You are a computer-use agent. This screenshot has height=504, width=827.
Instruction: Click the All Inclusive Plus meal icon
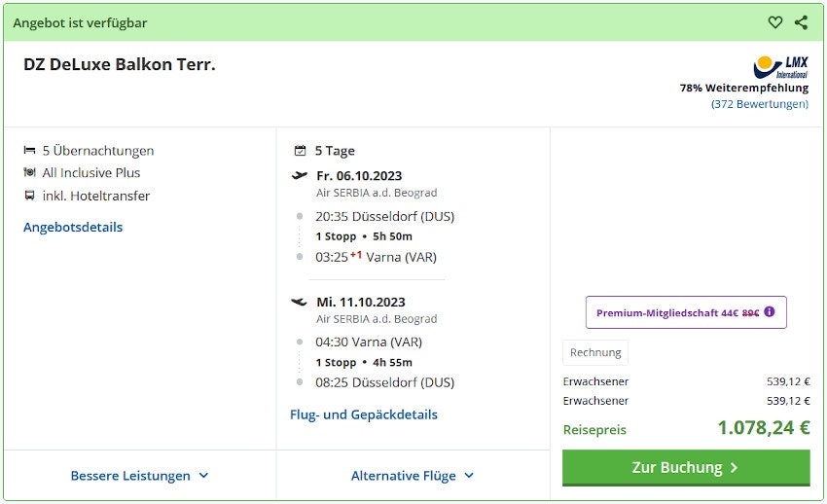click(x=29, y=173)
